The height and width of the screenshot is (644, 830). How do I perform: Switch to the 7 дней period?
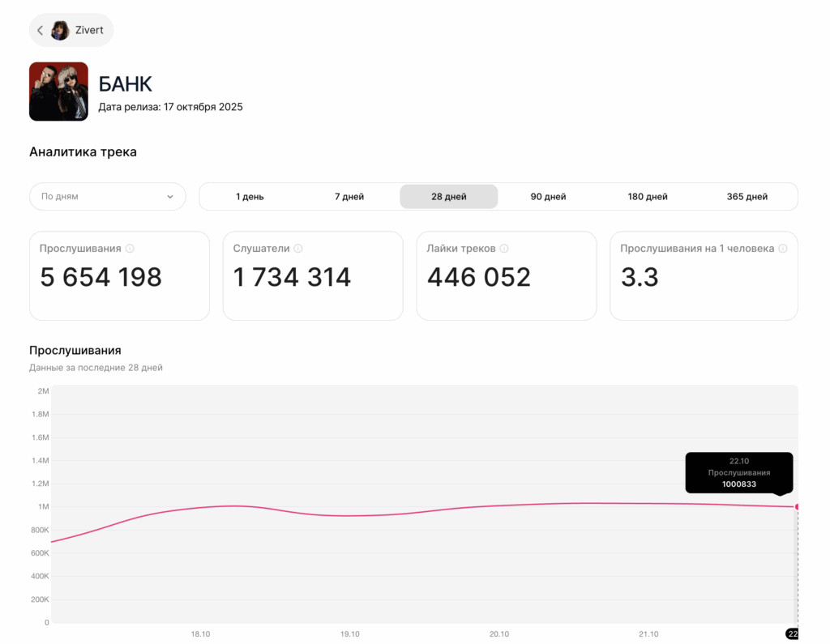pos(349,197)
